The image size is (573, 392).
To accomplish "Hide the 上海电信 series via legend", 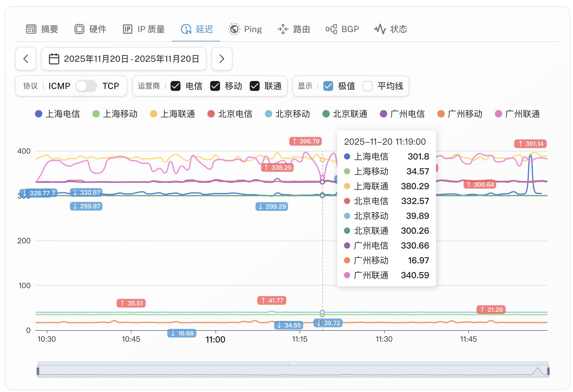I will (57, 114).
